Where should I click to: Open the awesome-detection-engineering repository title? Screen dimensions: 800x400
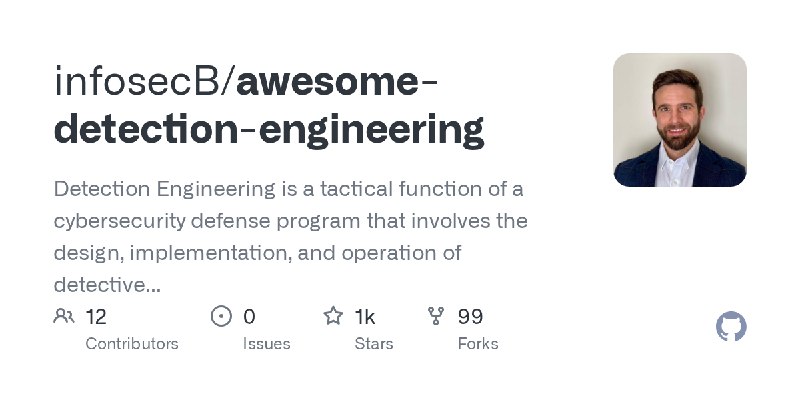pyautogui.click(x=268, y=106)
